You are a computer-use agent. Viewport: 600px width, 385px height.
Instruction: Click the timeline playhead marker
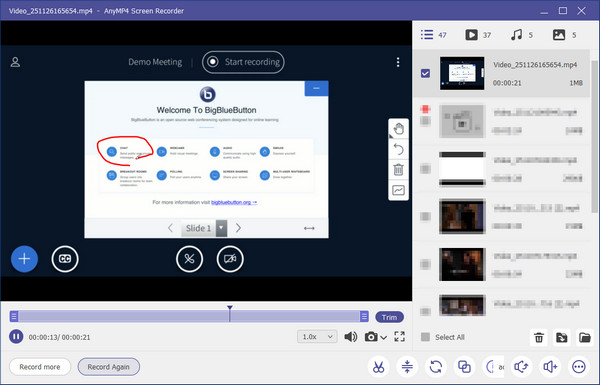(230, 313)
